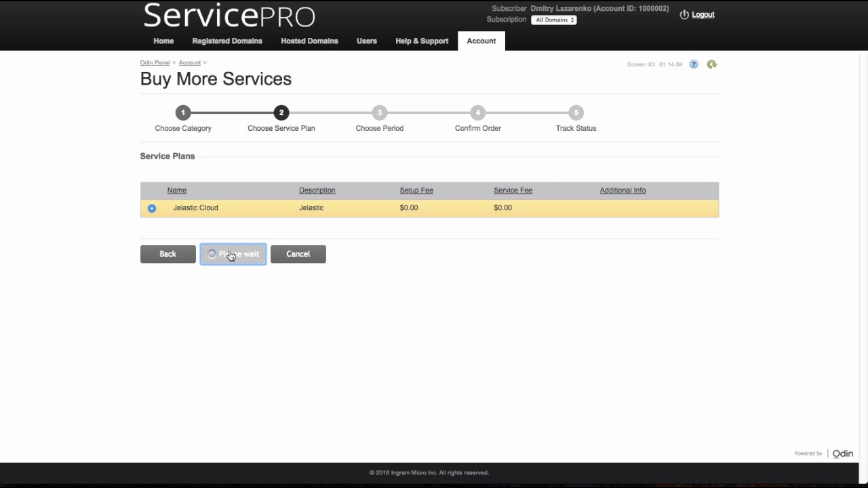Go to the Home tab
The image size is (868, 488).
(x=163, y=41)
